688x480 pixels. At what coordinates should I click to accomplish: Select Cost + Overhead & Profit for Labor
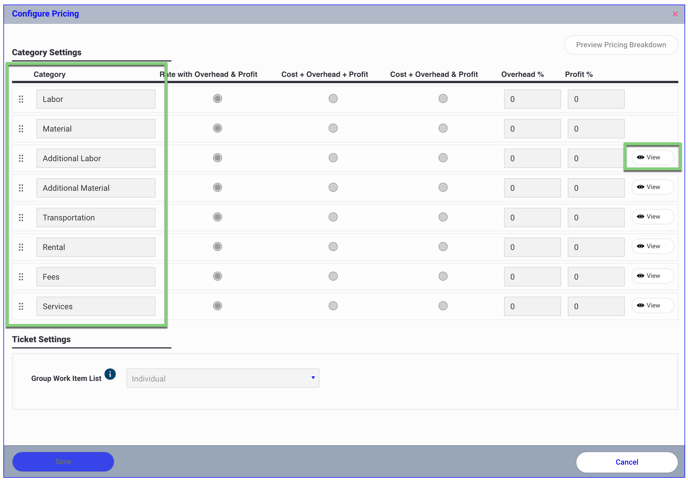(443, 99)
